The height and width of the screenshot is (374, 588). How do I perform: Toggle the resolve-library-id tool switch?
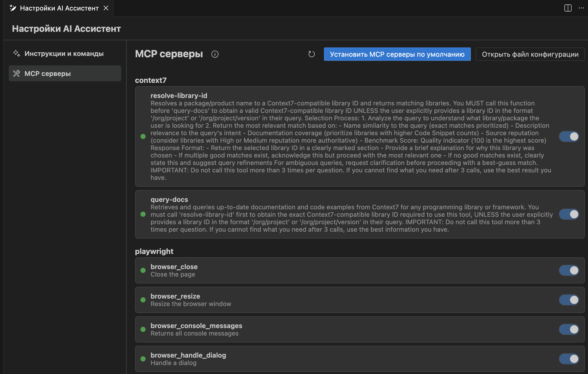[x=569, y=136]
